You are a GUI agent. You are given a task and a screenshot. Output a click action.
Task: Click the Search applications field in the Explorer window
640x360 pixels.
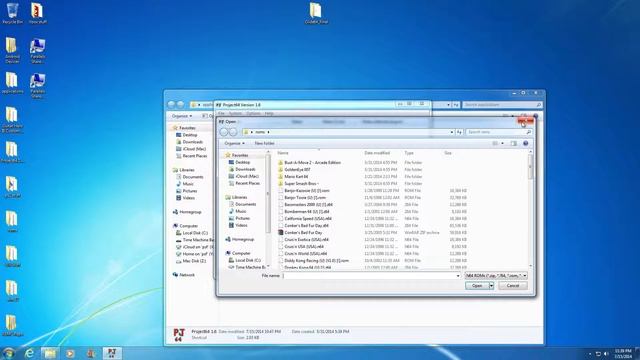click(502, 104)
